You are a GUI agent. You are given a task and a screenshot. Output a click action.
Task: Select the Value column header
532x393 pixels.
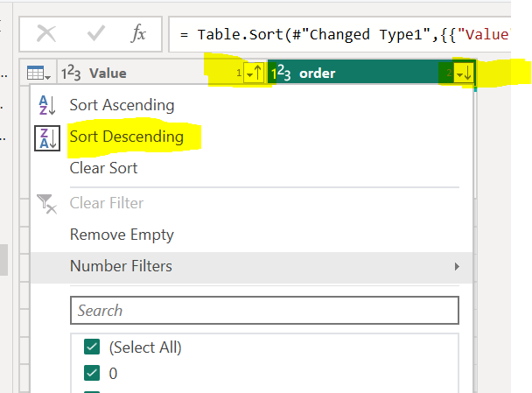[108, 74]
